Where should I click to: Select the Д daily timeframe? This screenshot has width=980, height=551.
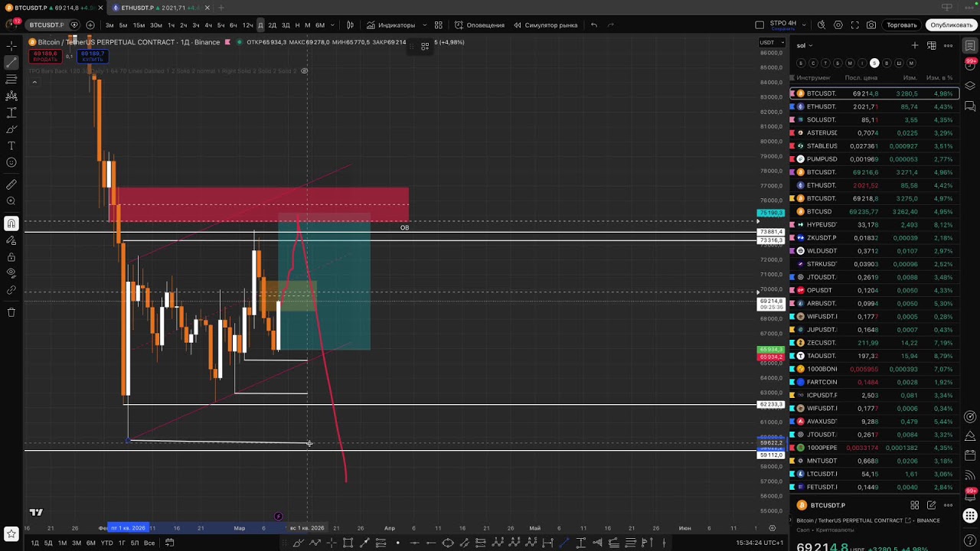pos(260,25)
